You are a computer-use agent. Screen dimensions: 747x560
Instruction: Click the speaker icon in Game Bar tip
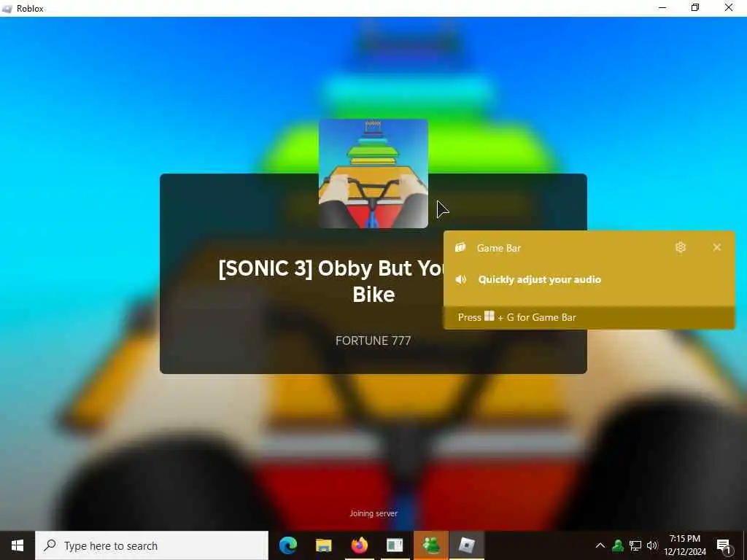pos(461,279)
